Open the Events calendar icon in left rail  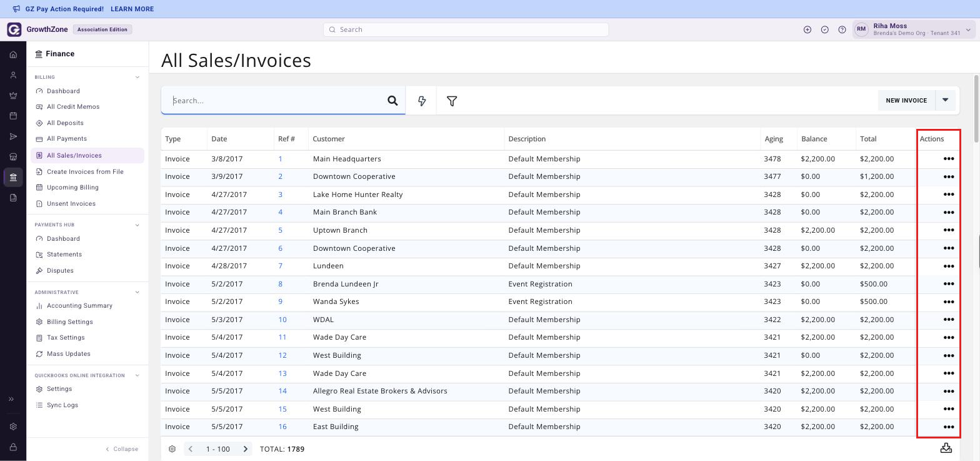click(13, 116)
